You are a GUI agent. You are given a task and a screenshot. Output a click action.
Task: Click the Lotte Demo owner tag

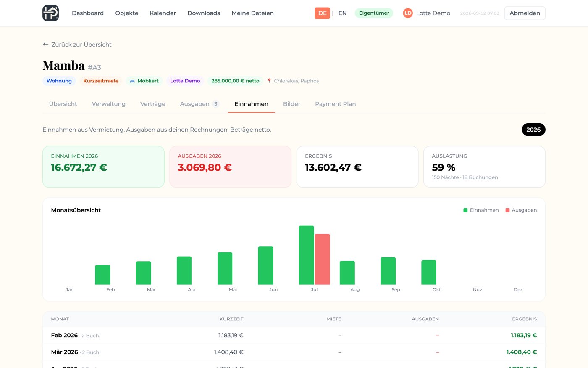click(x=185, y=81)
